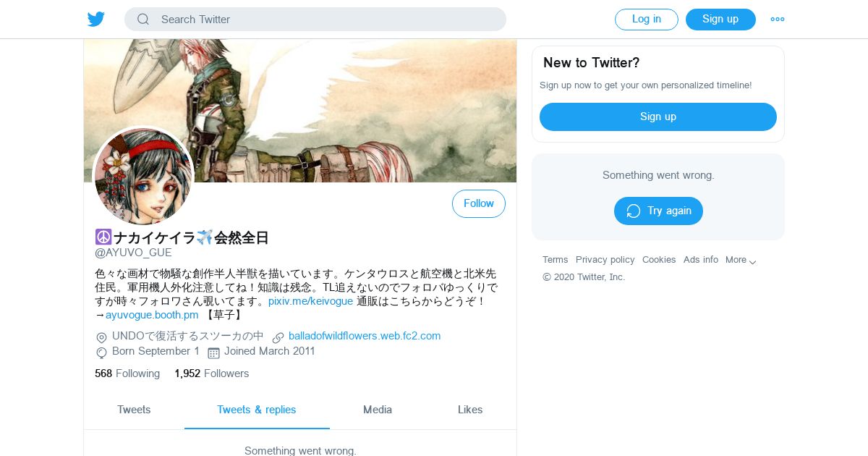868x456 pixels.
Task: Focus the Search Twitter field
Action: pos(315,20)
